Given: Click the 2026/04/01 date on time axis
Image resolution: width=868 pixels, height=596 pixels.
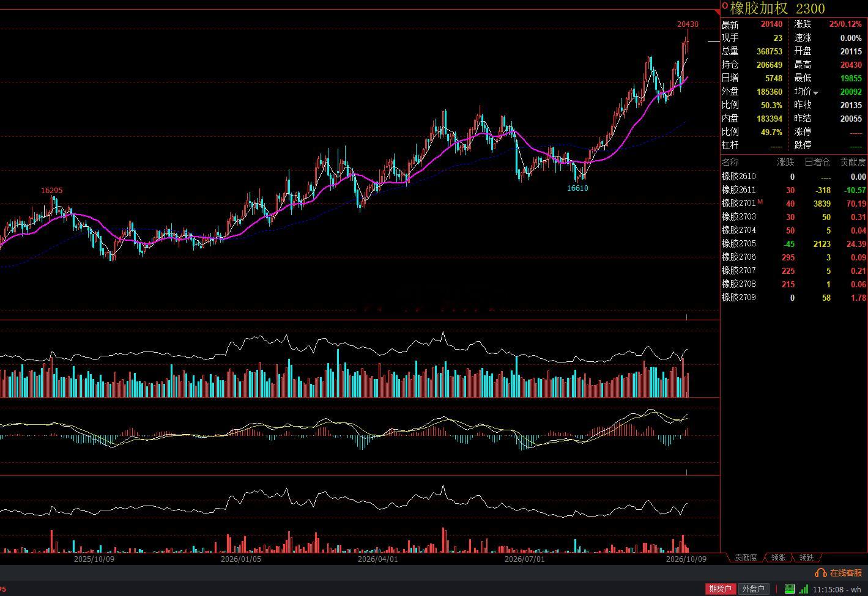Looking at the screenshot, I should point(378,559).
